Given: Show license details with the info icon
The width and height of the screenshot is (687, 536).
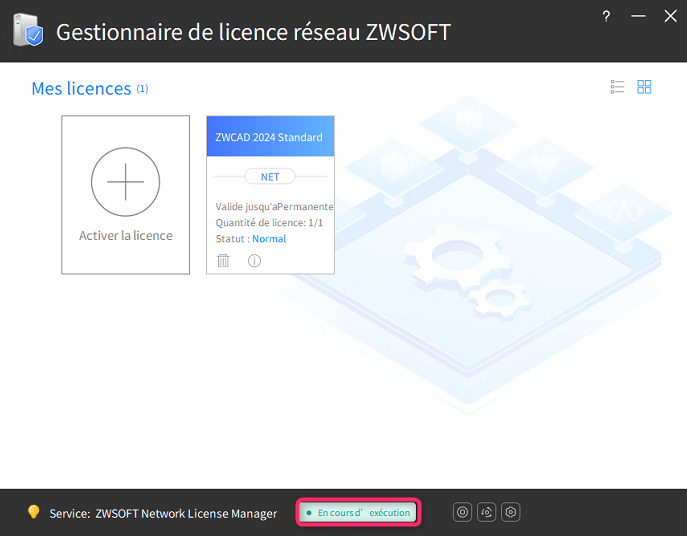Looking at the screenshot, I should point(254,261).
